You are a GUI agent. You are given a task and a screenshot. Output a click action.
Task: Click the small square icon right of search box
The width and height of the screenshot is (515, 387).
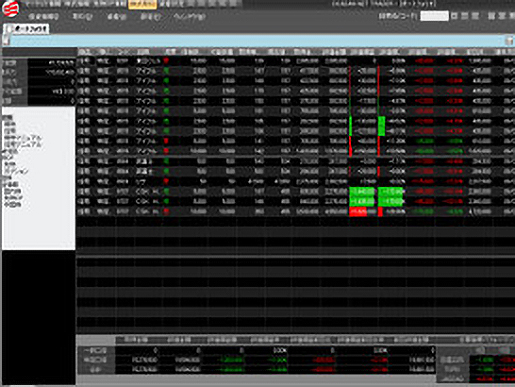click(x=454, y=16)
